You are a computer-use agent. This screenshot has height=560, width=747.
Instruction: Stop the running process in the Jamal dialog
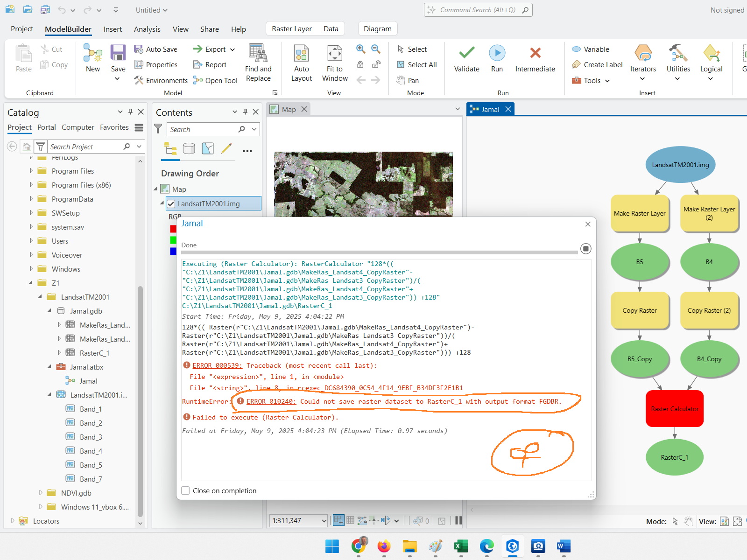click(x=586, y=249)
